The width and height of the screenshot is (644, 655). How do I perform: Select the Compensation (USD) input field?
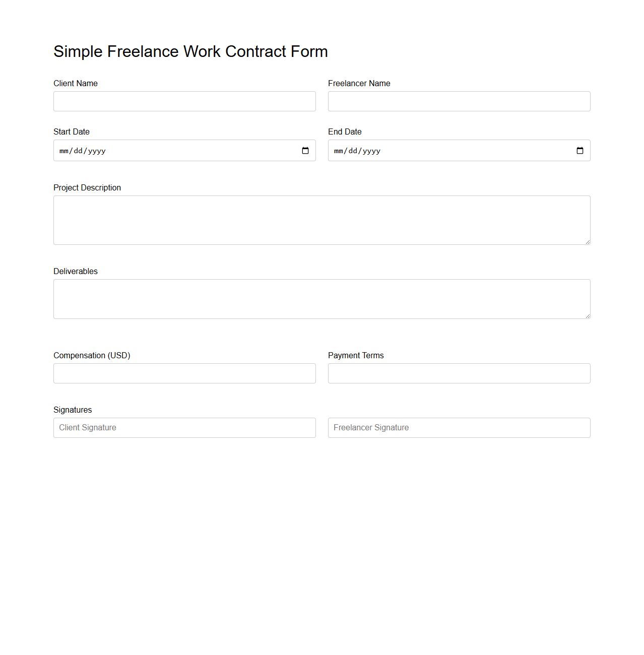(x=184, y=373)
